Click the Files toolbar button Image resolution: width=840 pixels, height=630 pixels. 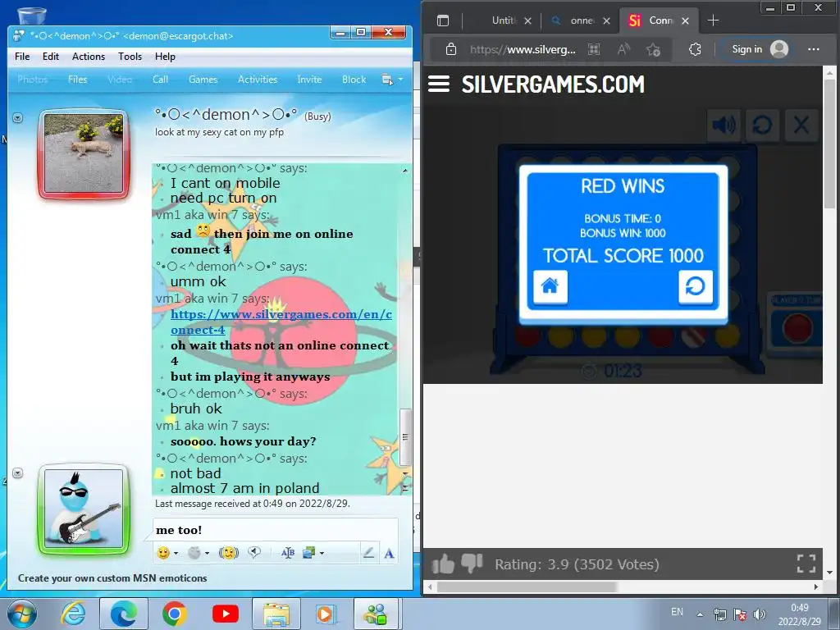[x=78, y=80]
